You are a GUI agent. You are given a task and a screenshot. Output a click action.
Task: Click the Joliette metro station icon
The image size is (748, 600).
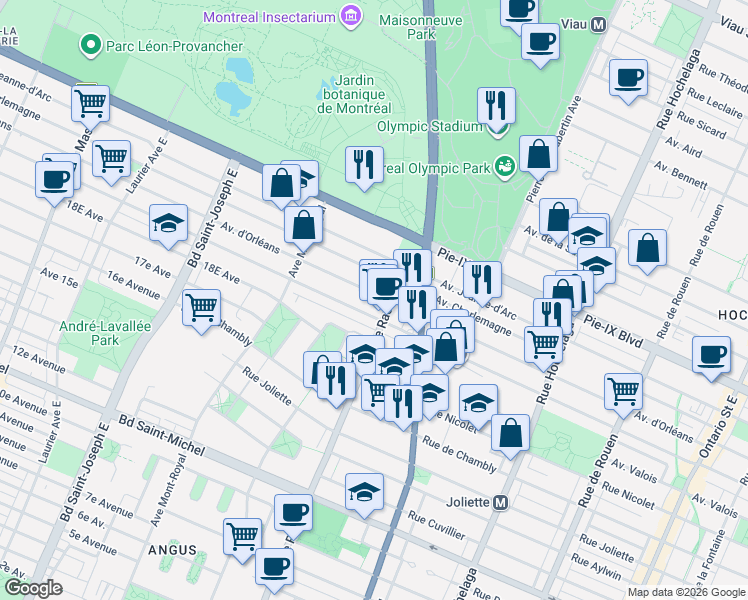click(500, 503)
